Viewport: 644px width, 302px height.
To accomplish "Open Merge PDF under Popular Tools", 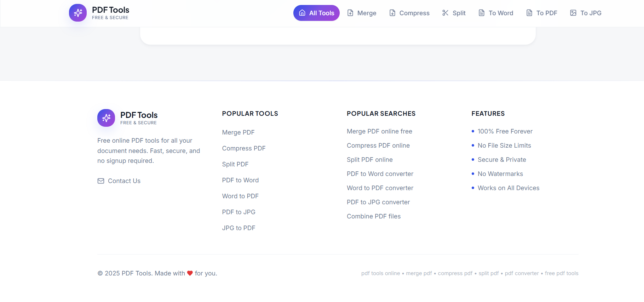I will (x=238, y=132).
